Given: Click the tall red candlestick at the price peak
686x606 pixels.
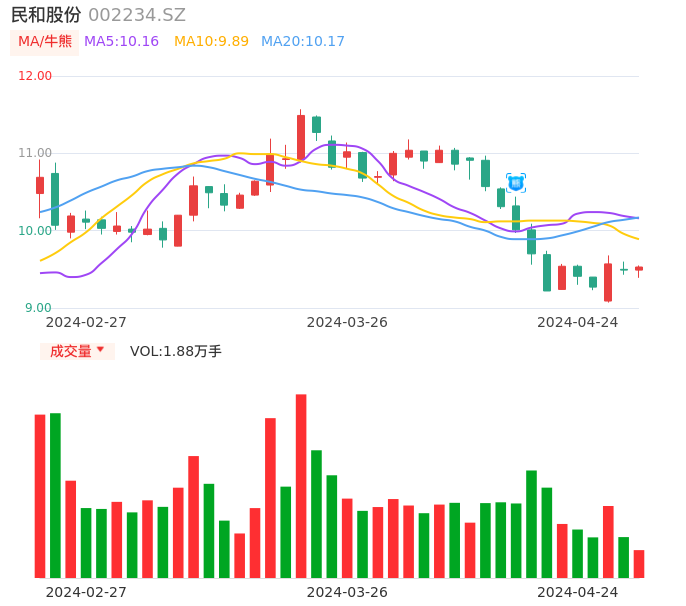Looking at the screenshot, I should click(301, 136).
